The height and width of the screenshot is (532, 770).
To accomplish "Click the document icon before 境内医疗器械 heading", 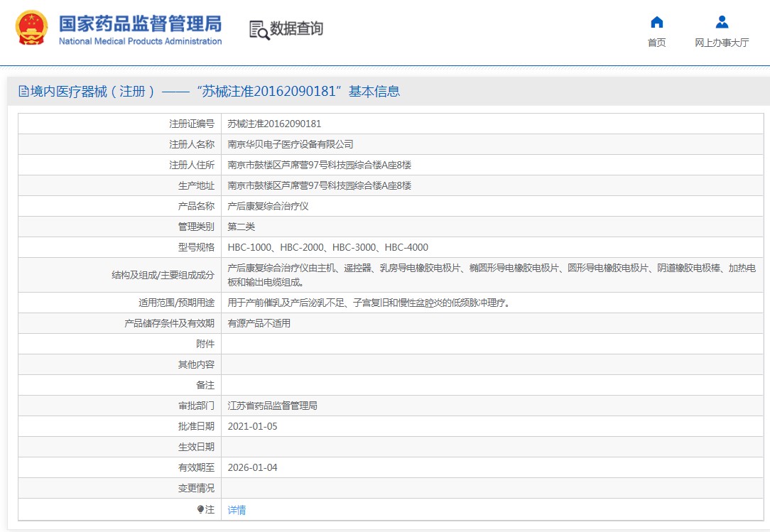I will [x=23, y=92].
